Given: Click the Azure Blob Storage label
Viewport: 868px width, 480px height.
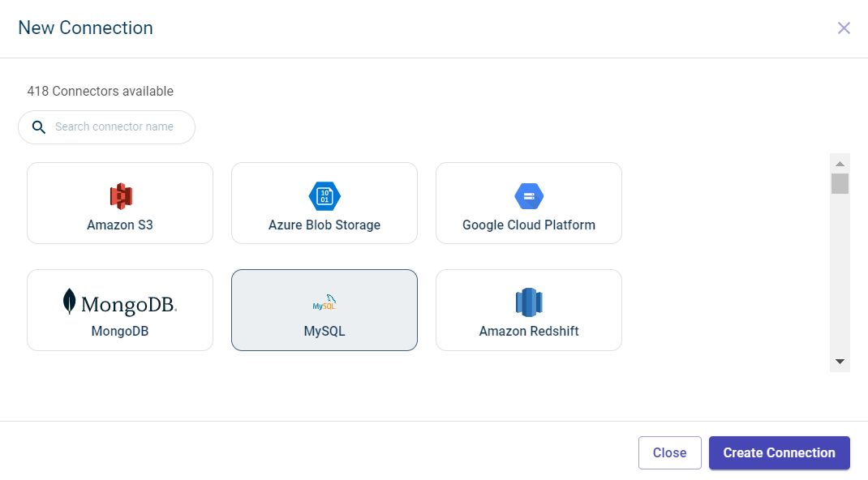Looking at the screenshot, I should click(x=324, y=225).
